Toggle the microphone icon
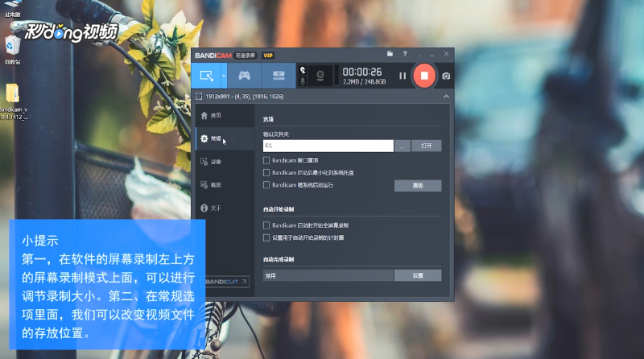The height and width of the screenshot is (359, 644). [x=303, y=81]
